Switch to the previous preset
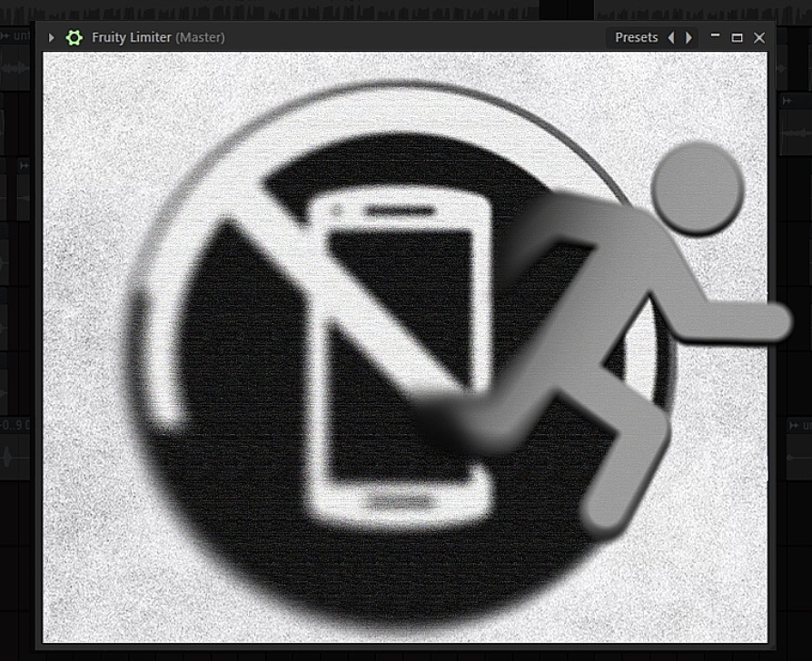Image resolution: width=812 pixels, height=661 pixels. click(671, 37)
